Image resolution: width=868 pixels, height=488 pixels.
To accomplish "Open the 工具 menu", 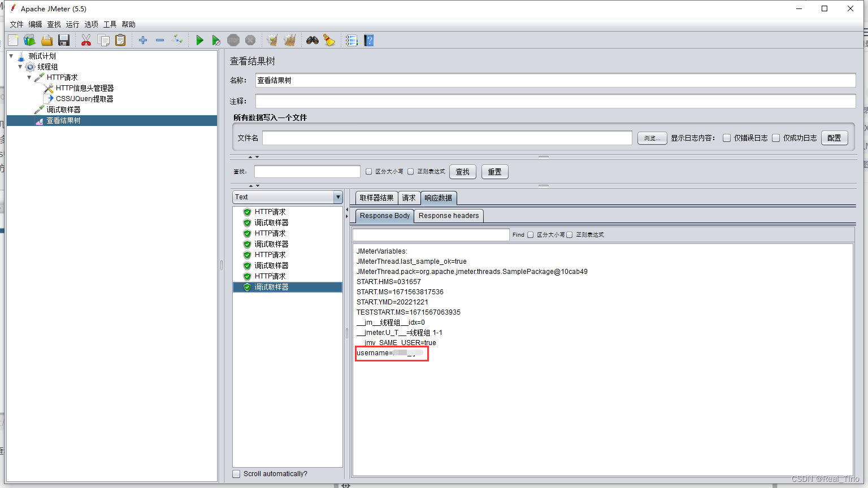I will pyautogui.click(x=110, y=24).
